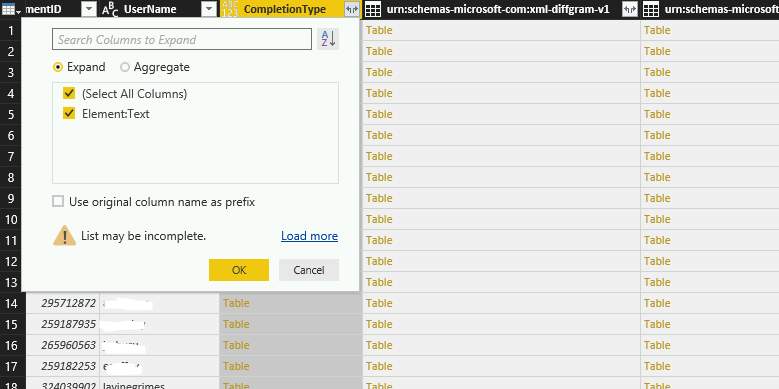The height and width of the screenshot is (389, 779).
Task: Select the Expand radio button
Action: (x=58, y=67)
